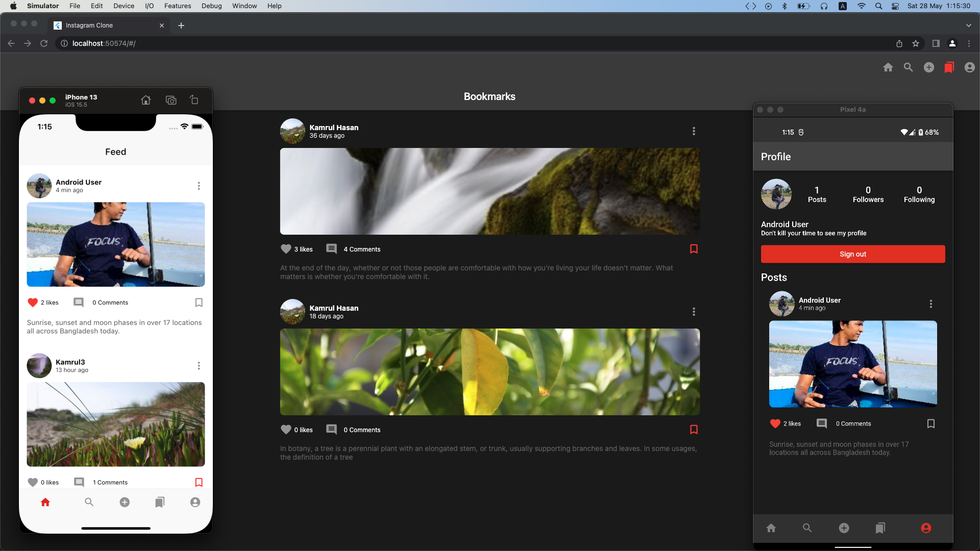Open Bookmarks icon in the web app's top navigation

[x=949, y=67]
